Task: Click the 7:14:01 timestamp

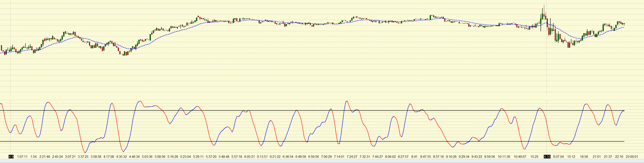Action: point(339,157)
